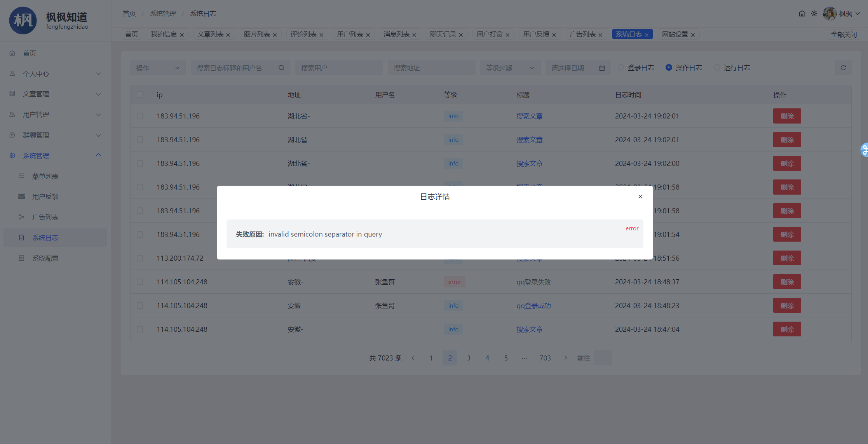Click the search magnifier icon
868x444 pixels.
281,68
